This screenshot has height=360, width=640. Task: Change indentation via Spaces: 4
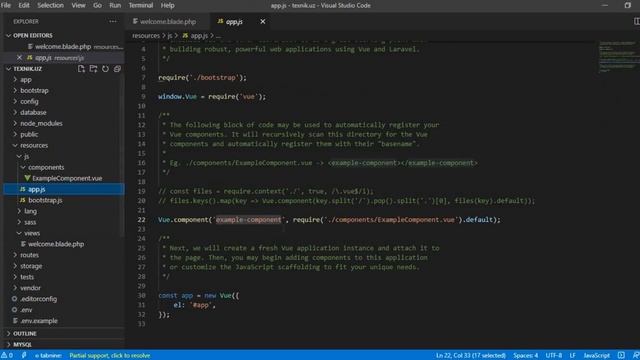[x=526, y=356]
